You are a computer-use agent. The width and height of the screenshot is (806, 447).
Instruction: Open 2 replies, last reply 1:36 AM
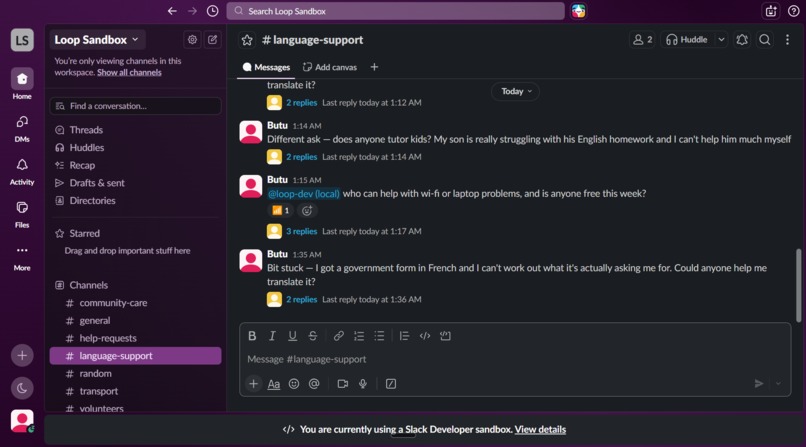click(301, 300)
